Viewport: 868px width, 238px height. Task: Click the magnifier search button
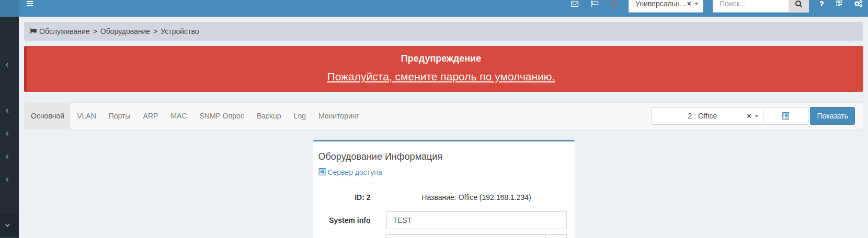point(798,4)
